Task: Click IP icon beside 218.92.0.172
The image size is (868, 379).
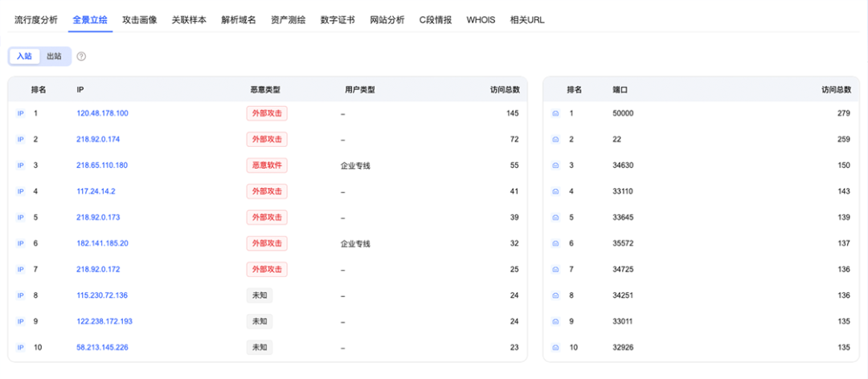Action: (20, 270)
